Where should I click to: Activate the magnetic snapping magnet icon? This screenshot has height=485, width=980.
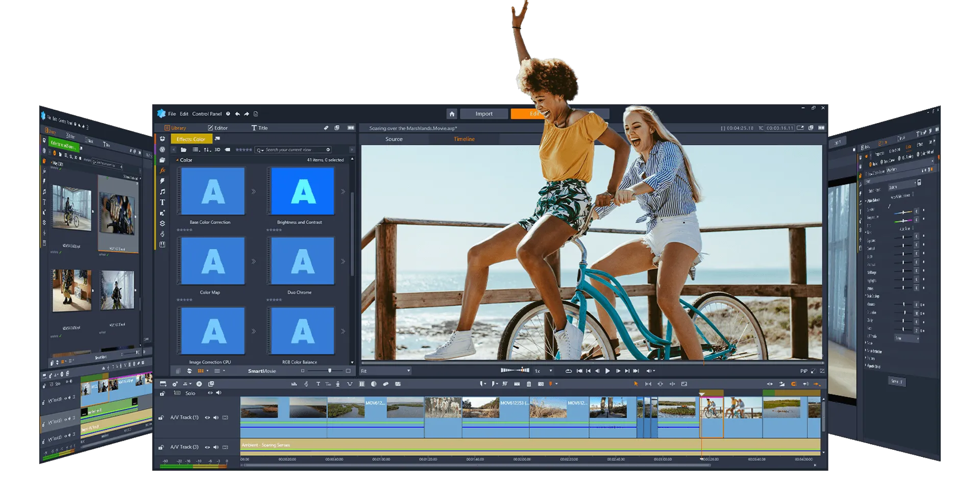[793, 384]
